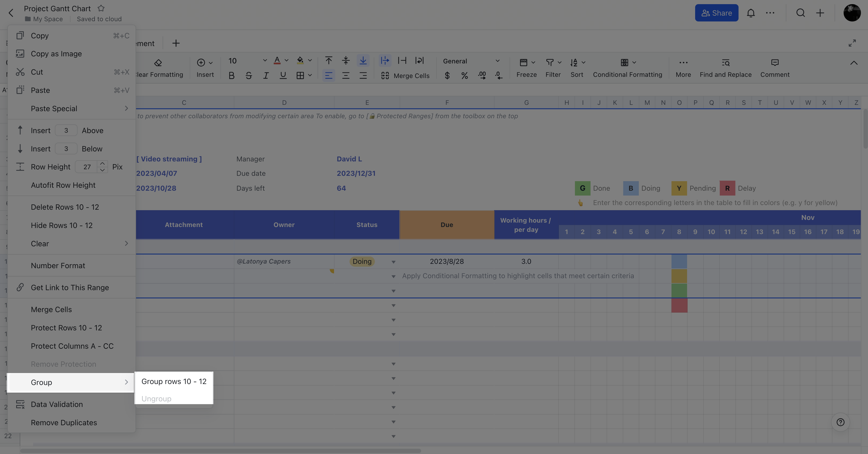The width and height of the screenshot is (868, 454).
Task: Insert a comment using the Comment icon
Action: 775,67
